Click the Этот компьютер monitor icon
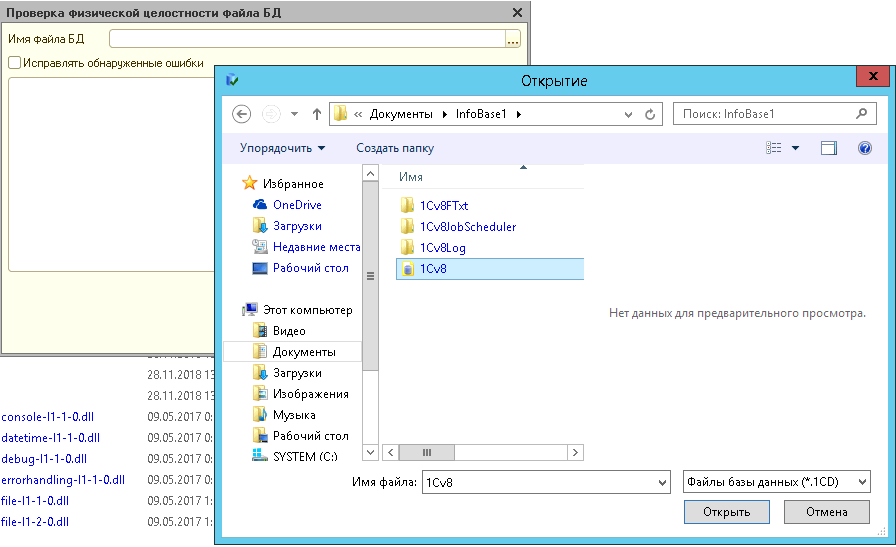Image resolution: width=896 pixels, height=547 pixels. (x=249, y=310)
